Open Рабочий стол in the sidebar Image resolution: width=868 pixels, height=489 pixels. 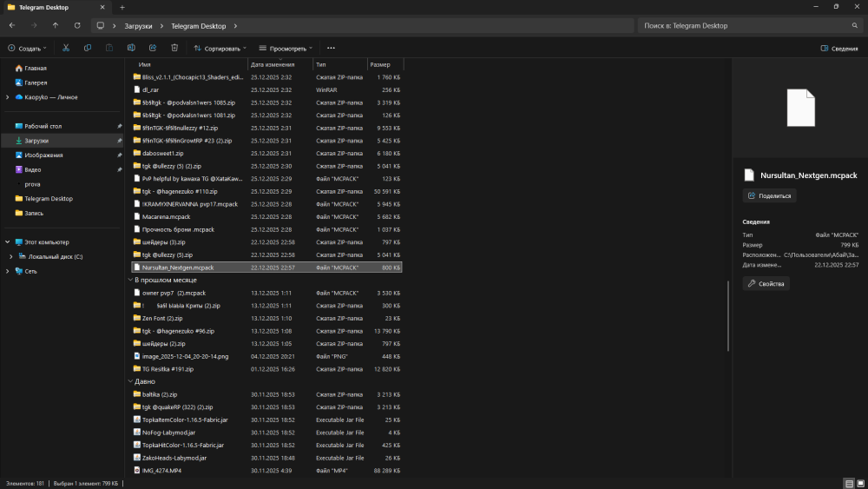point(43,126)
